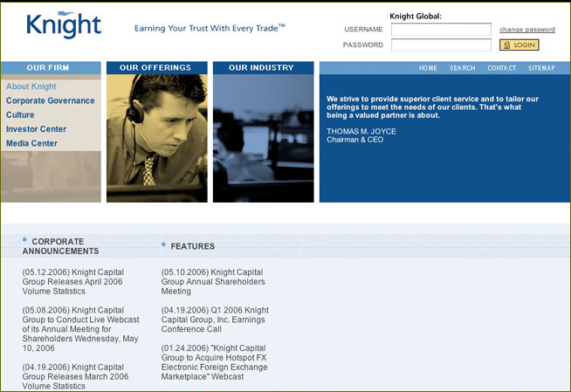Select the Our Industry tab
The width and height of the screenshot is (571, 392).
[x=263, y=68]
